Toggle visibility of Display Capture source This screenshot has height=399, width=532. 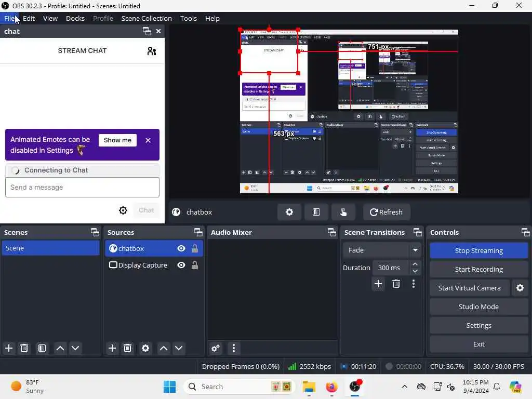(181, 265)
